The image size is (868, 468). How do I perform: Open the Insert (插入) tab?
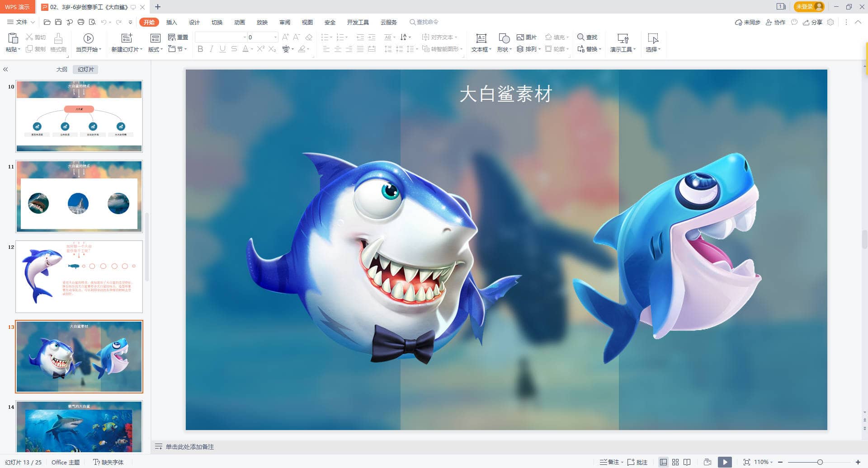click(171, 22)
